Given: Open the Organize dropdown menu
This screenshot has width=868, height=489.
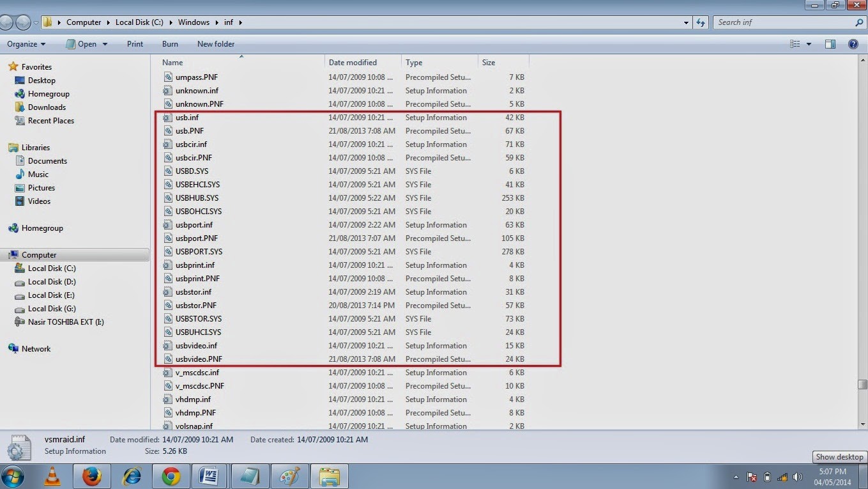Looking at the screenshot, I should click(26, 44).
